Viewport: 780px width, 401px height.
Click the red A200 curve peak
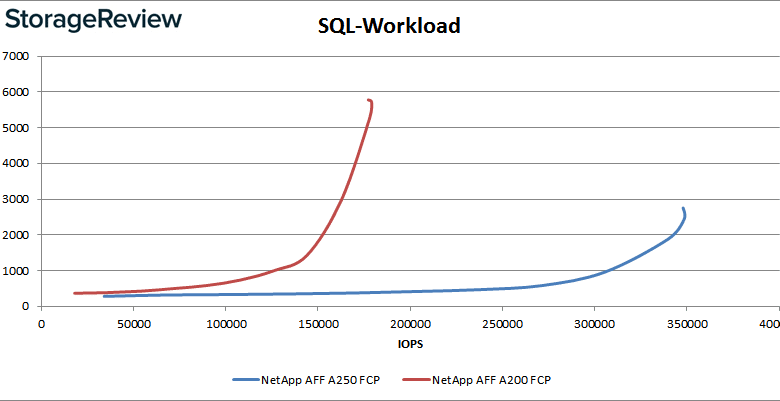(x=369, y=100)
